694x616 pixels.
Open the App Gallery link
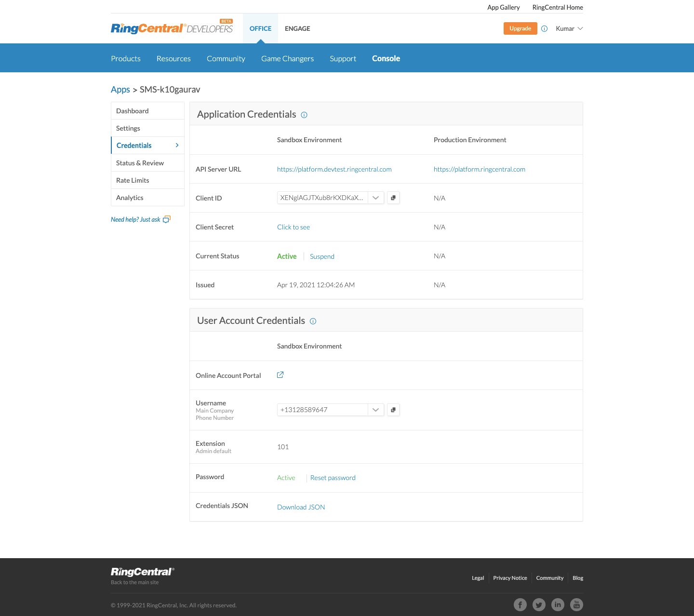504,7
